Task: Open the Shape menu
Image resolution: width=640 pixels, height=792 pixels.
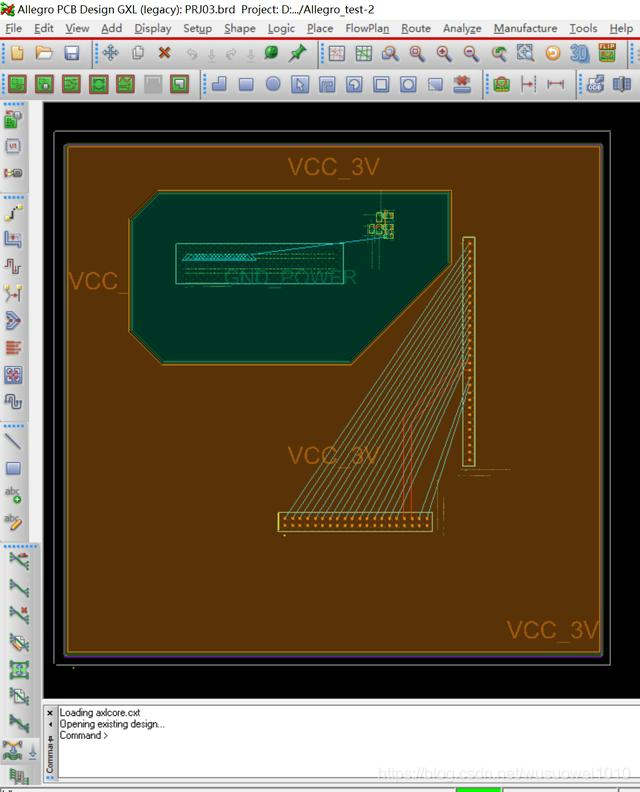Action: pyautogui.click(x=239, y=28)
